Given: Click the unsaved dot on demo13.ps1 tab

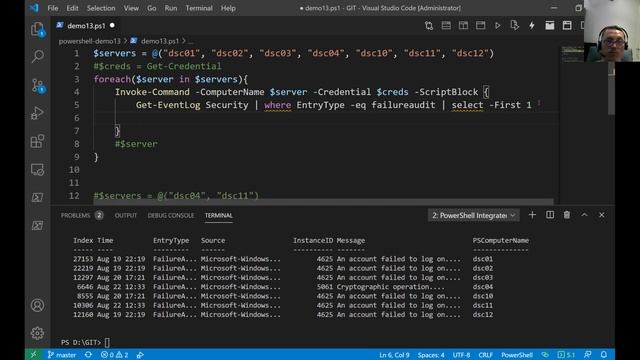Looking at the screenshot, I should tap(112, 25).
